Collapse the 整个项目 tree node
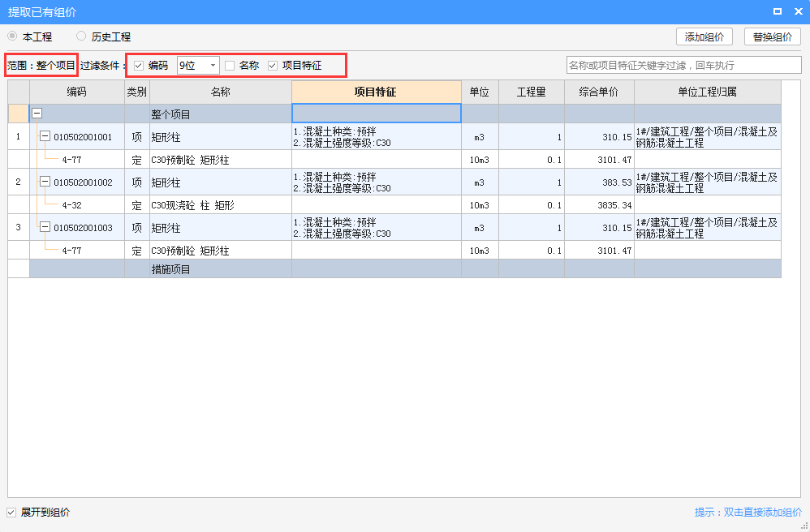Screen dimensions: 810x532 (37, 114)
